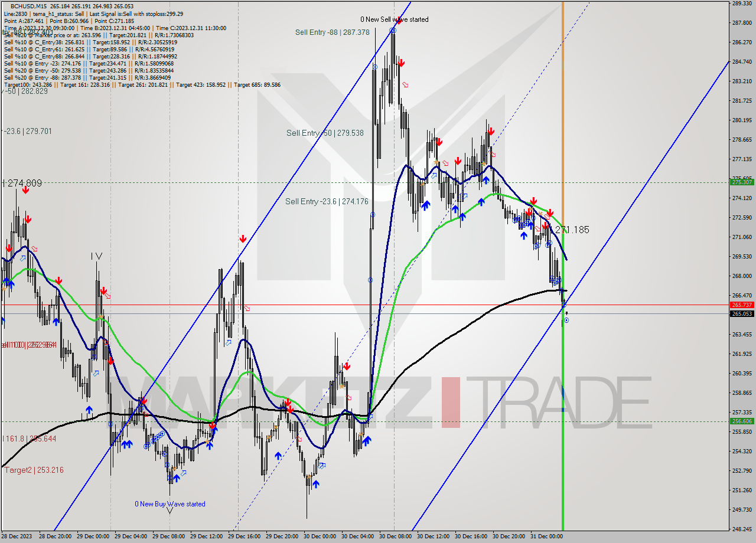Viewport: 756px width, 543px height.
Task: Click the 'Sell %10 @ C_Entry38: 256.831' line
Action: tap(90, 42)
